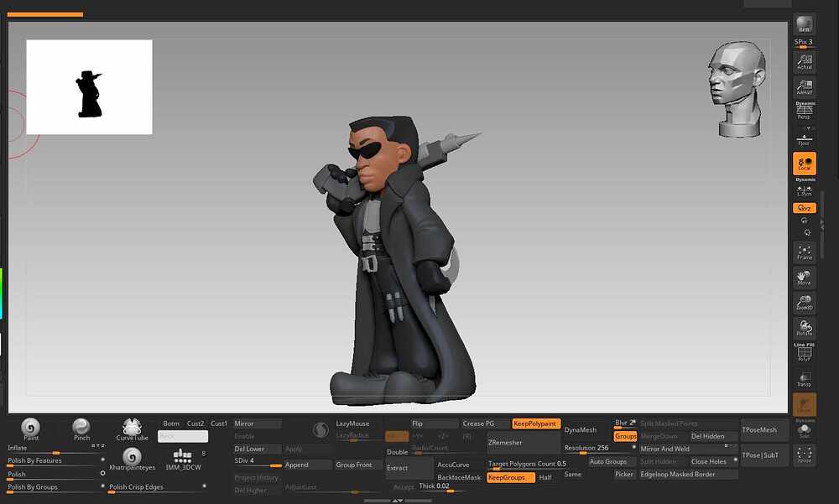Viewport: 839px width, 504px height.
Task: Disable the KeepGroups toggle
Action: tap(511, 477)
